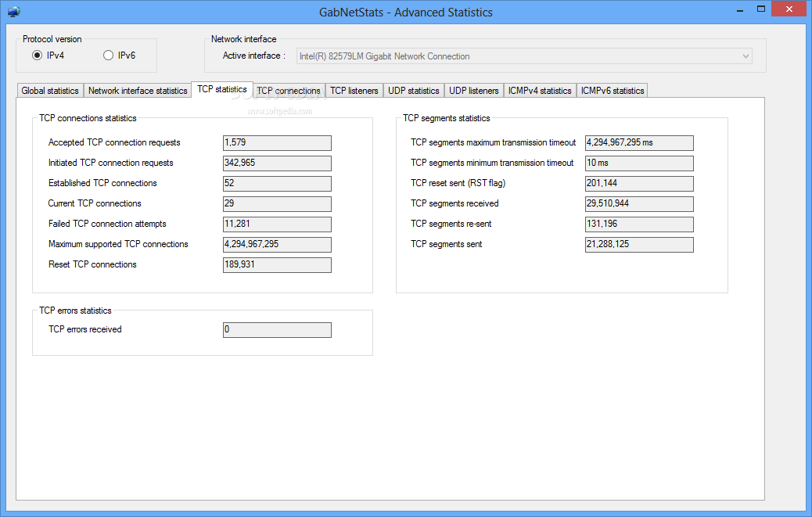
Task: Click the minimum transmission timeout 10 ms field
Action: pyautogui.click(x=639, y=163)
